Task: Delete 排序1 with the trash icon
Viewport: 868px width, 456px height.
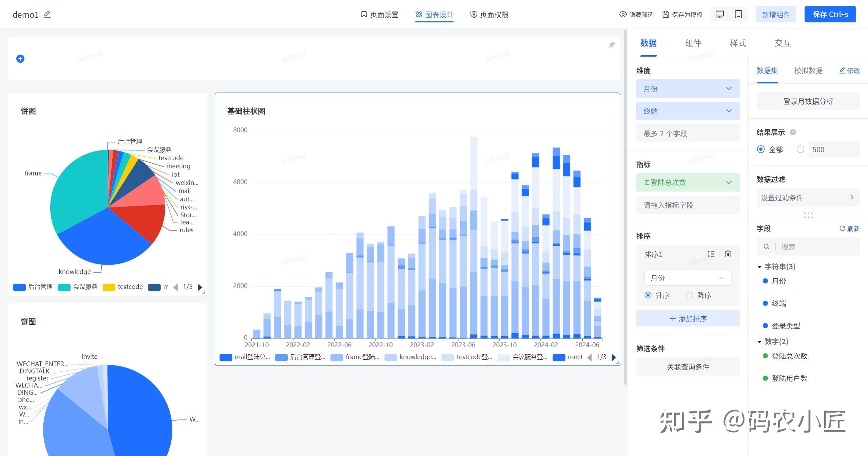Action: tap(728, 254)
